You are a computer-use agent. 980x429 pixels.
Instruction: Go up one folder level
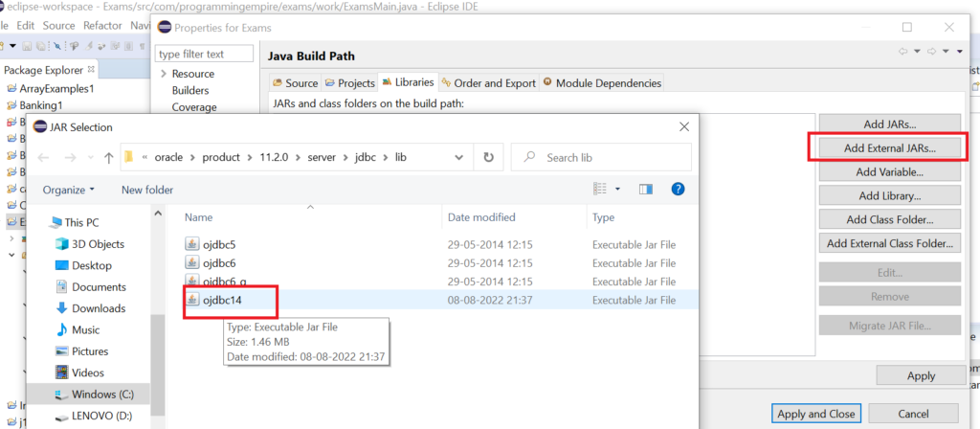pos(109,158)
